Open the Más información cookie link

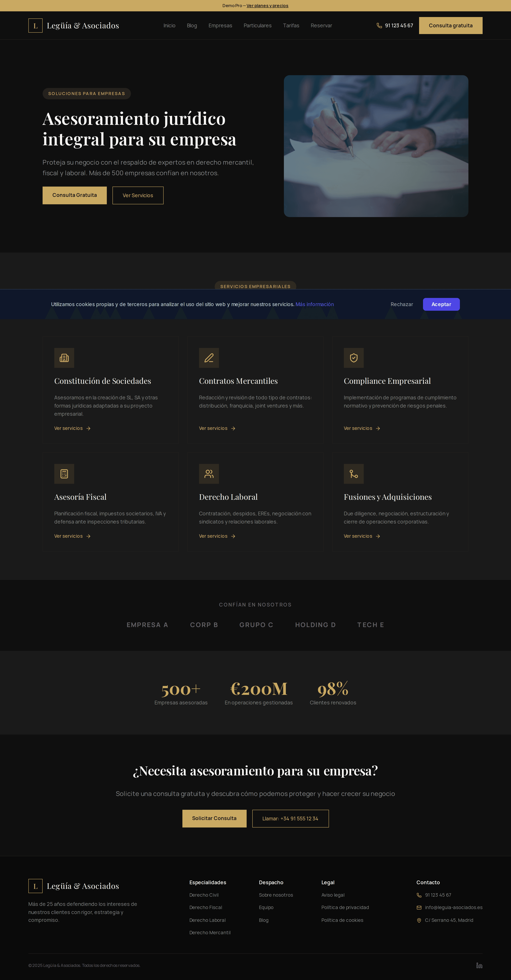point(314,304)
